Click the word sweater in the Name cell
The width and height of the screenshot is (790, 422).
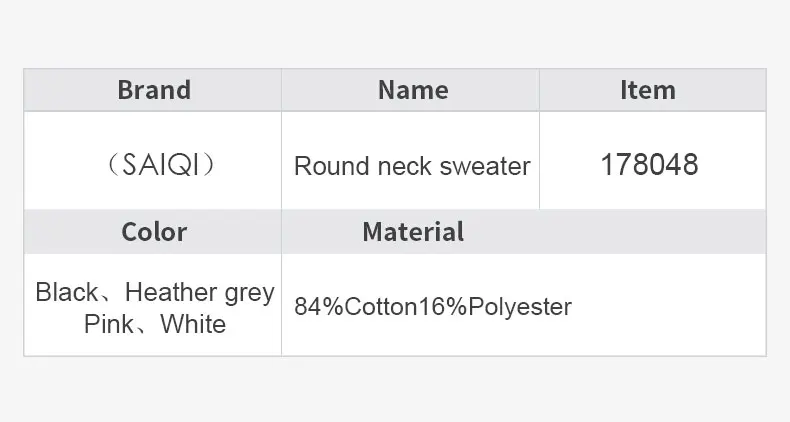485,166
